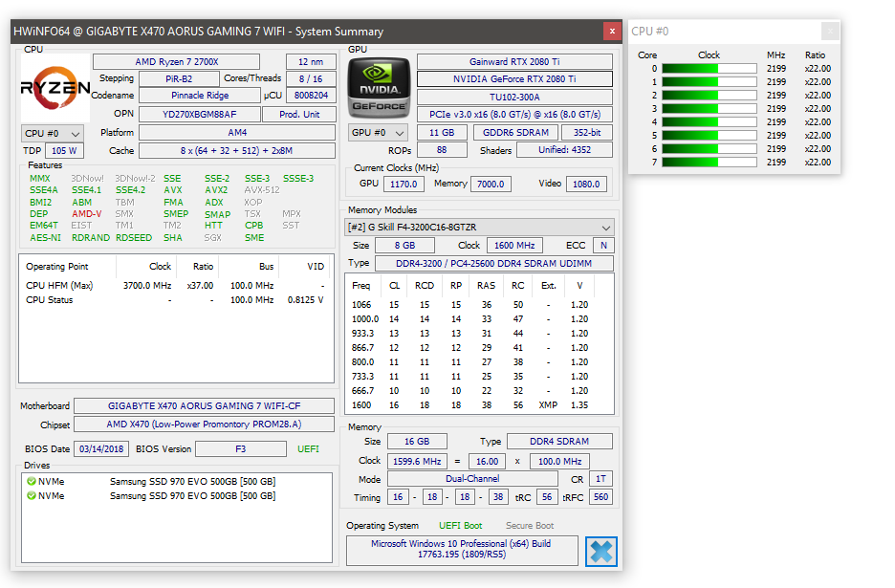Click the memory clock 7000.0 field

[491, 184]
